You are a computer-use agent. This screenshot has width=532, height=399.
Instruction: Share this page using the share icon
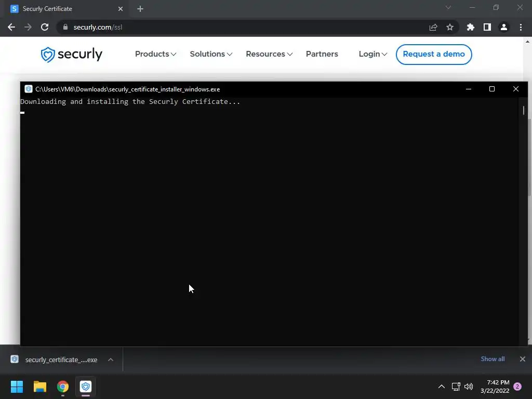(433, 27)
